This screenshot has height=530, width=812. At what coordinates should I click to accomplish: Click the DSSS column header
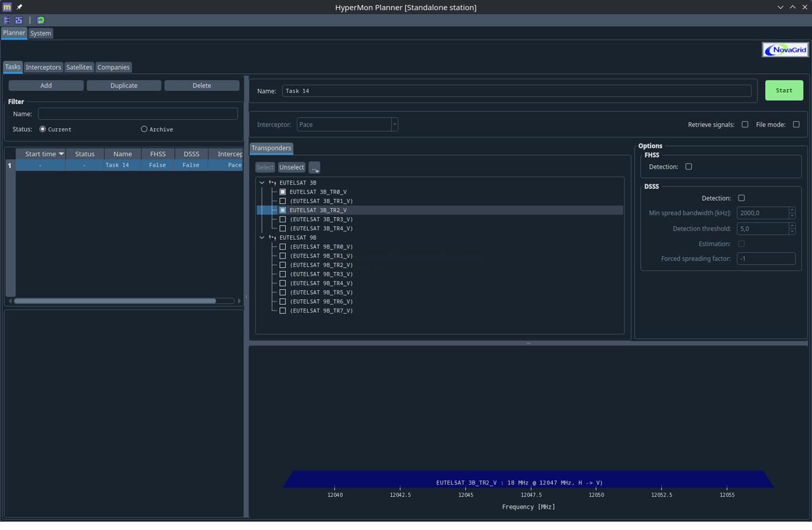point(191,154)
